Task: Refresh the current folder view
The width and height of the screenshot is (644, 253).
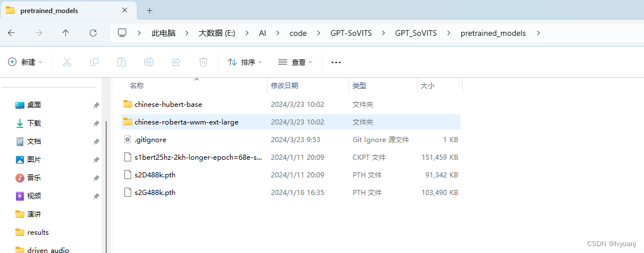Action: (x=93, y=33)
